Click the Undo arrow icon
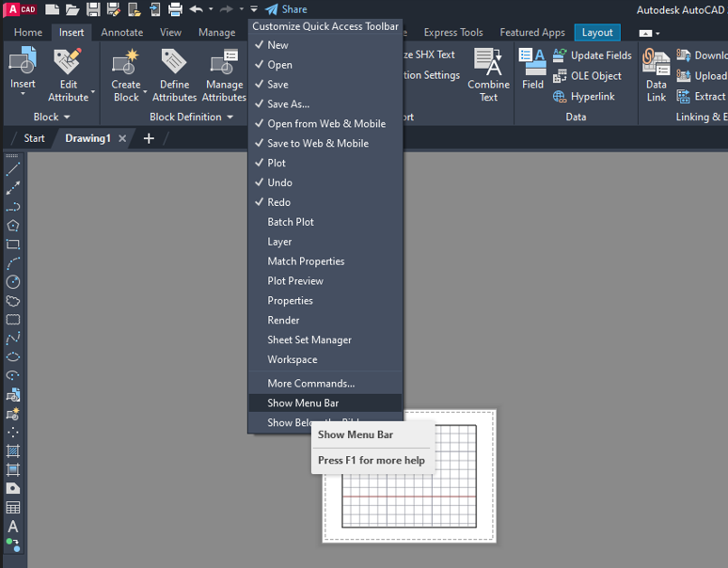This screenshot has height=568, width=728. [x=197, y=9]
